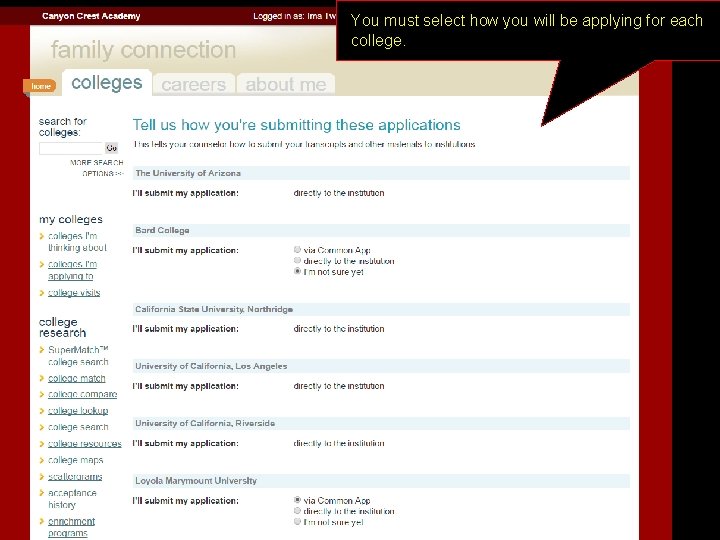Select I'm not sure yet for Bard College
Screen dimensions: 720x540
pos(297,271)
